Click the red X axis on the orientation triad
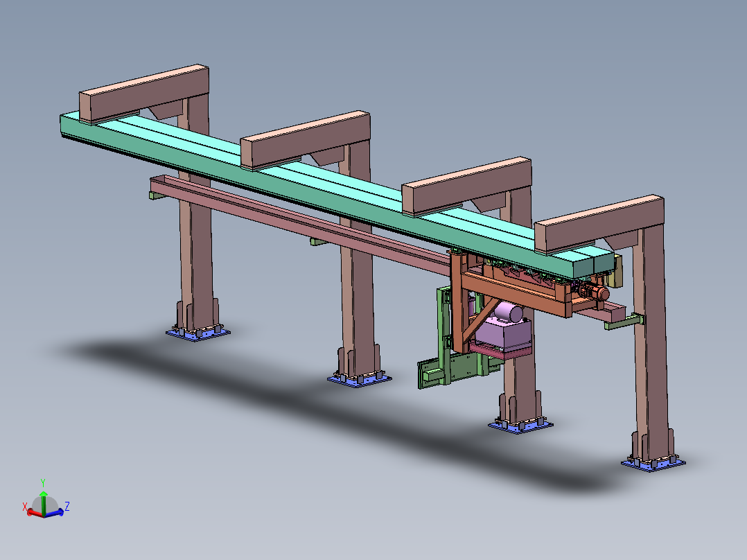Screen dimensions: 747x560 coord(35,513)
